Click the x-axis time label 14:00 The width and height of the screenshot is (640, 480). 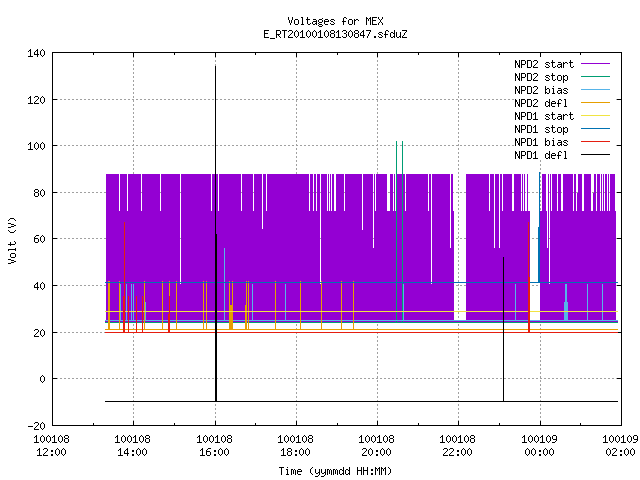(133, 452)
